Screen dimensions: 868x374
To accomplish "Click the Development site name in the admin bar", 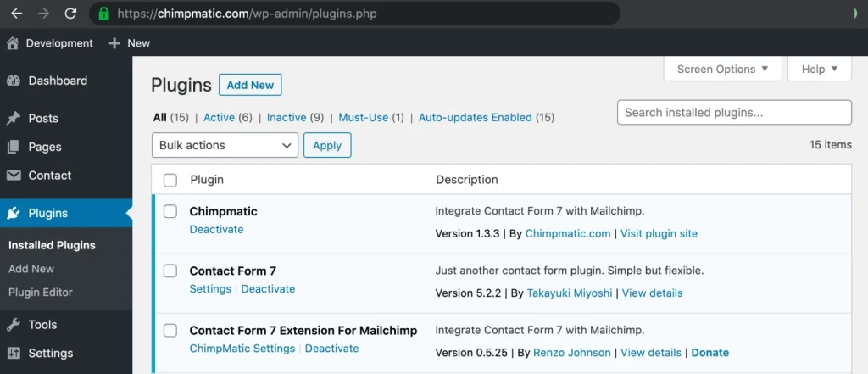I will click(x=59, y=43).
